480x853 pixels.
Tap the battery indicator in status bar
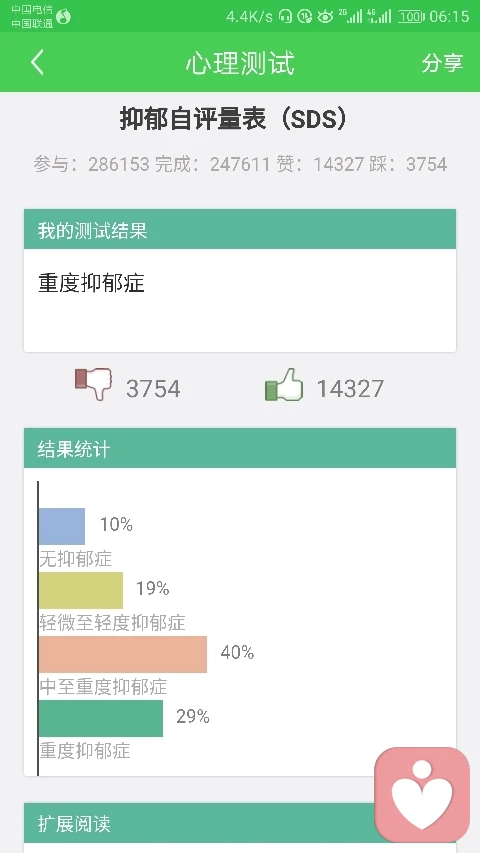410,16
